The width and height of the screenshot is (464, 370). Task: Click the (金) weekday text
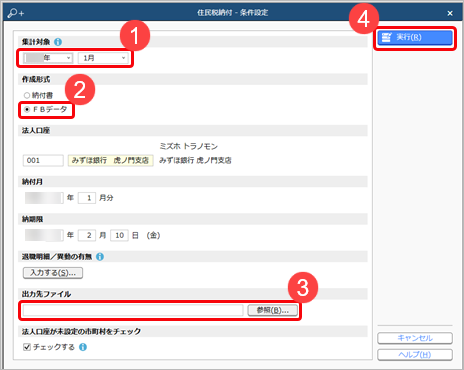coord(153,235)
